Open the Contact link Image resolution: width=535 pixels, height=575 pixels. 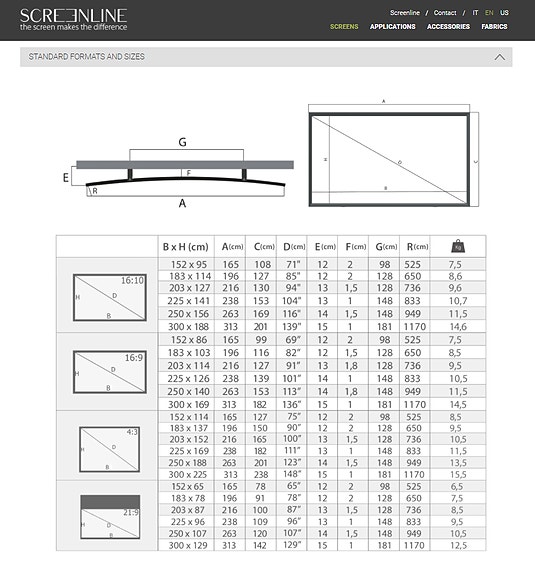click(445, 13)
